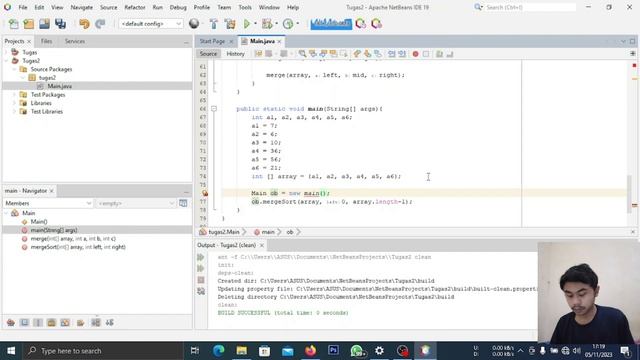This screenshot has height=360, width=640.
Task: Click the Build Project hammer icon
Action: pos(213,24)
